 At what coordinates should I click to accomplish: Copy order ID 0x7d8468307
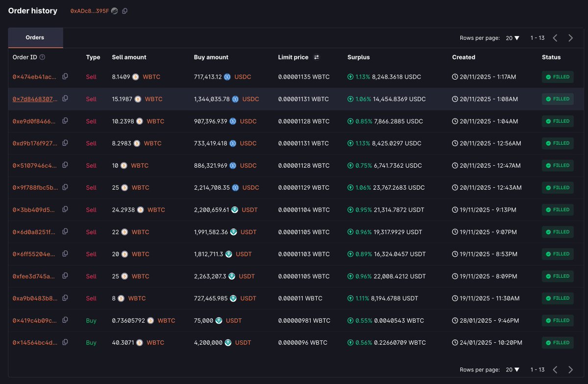[x=65, y=99]
